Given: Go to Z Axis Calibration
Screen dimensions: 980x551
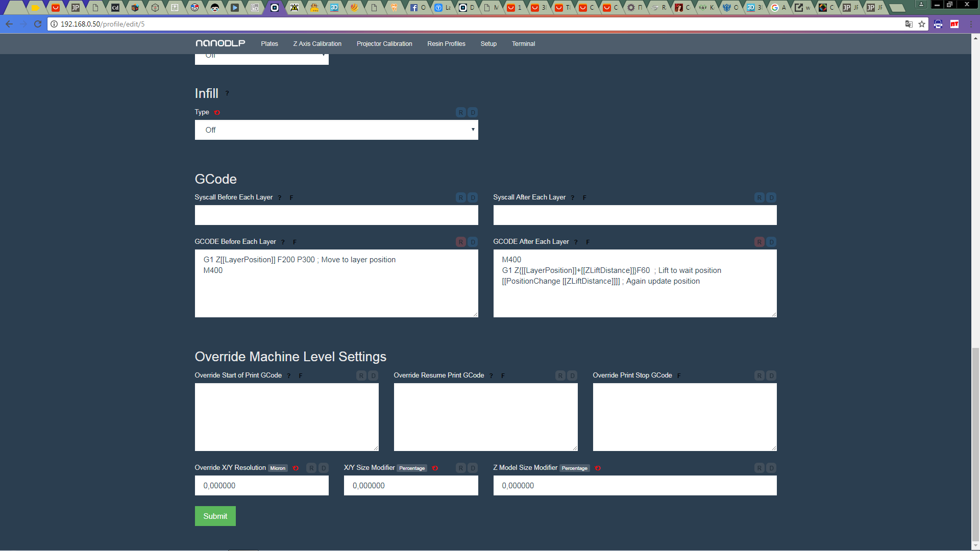Looking at the screenshot, I should point(317,44).
